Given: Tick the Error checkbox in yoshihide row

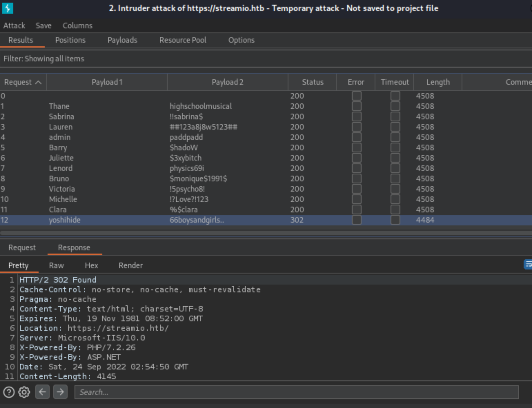Looking at the screenshot, I should (357, 220).
